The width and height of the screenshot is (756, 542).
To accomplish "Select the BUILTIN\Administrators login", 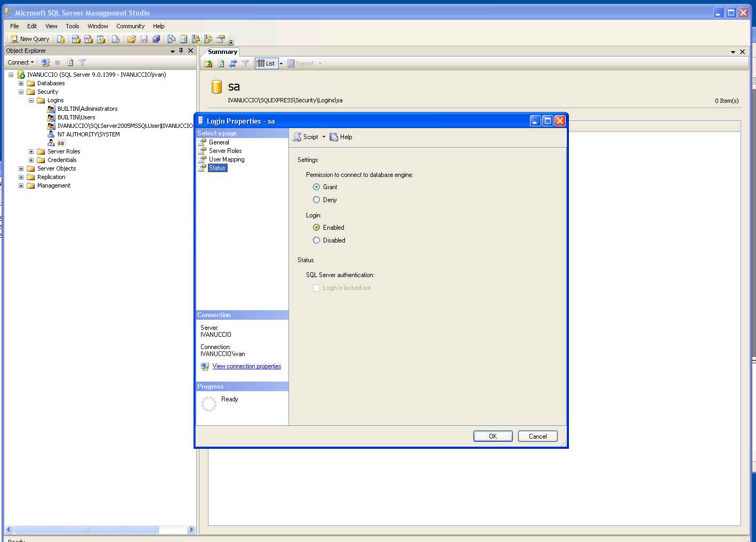I will [87, 109].
